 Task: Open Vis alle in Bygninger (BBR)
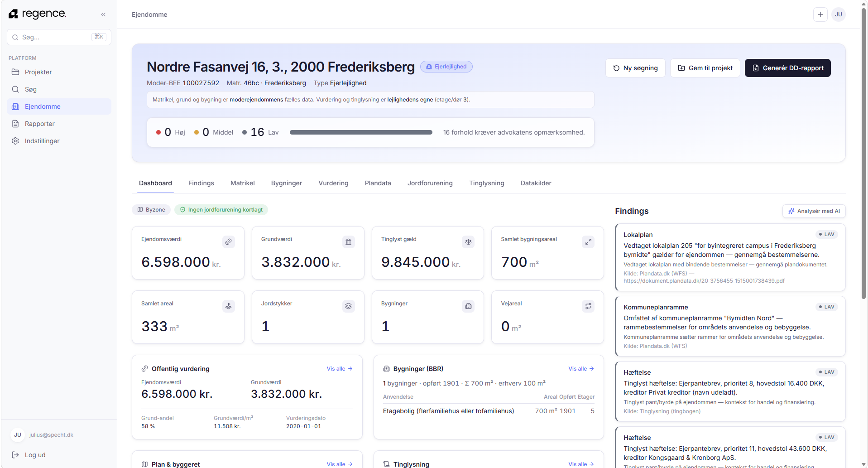(x=581, y=369)
